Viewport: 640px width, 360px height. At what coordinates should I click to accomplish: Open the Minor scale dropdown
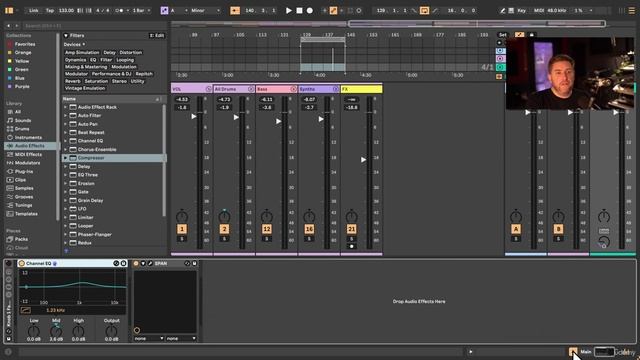(x=205, y=10)
